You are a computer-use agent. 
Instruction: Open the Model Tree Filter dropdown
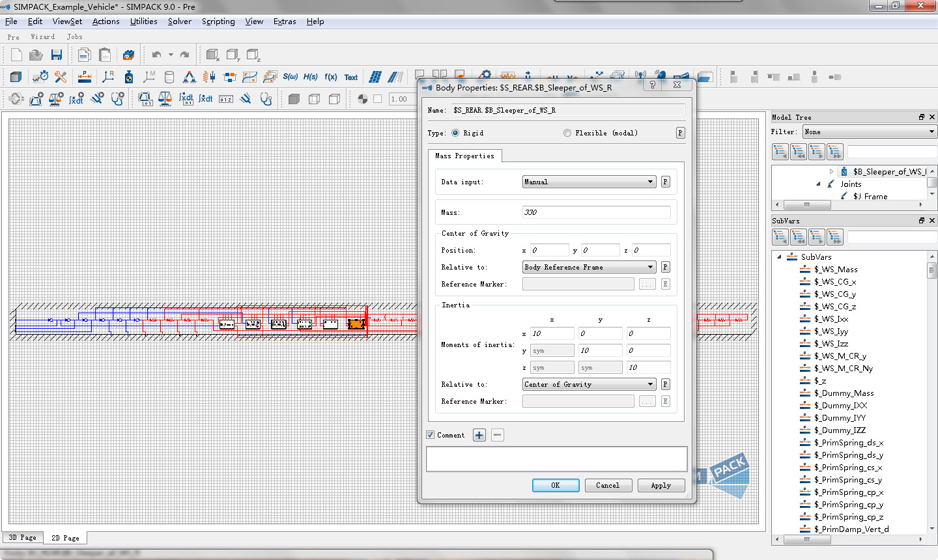(870, 132)
